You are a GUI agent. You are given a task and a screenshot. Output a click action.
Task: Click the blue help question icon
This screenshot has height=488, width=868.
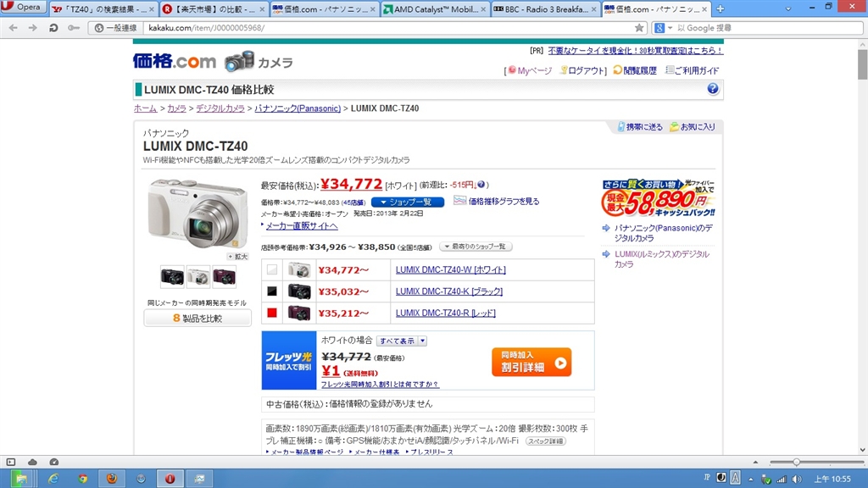pyautogui.click(x=712, y=88)
